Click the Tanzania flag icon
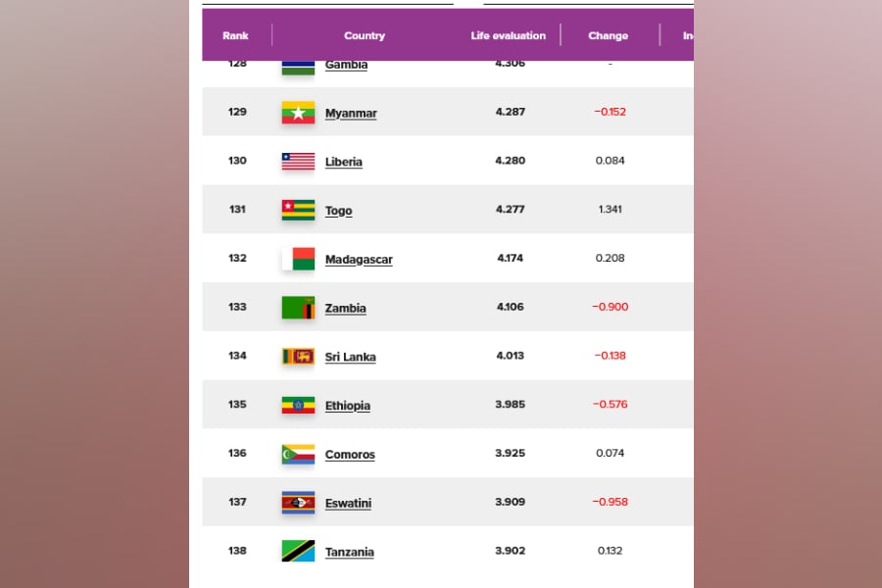The height and width of the screenshot is (588, 882). click(298, 552)
